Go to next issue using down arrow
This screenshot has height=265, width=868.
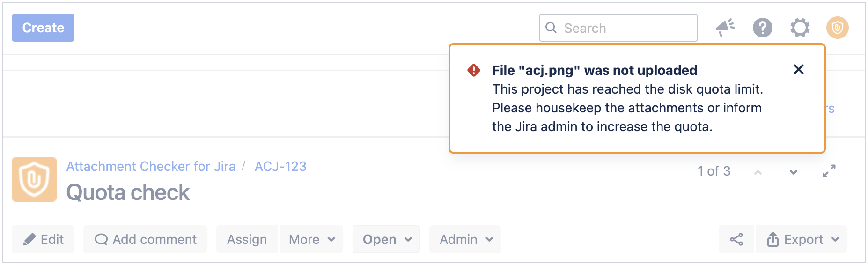(793, 172)
